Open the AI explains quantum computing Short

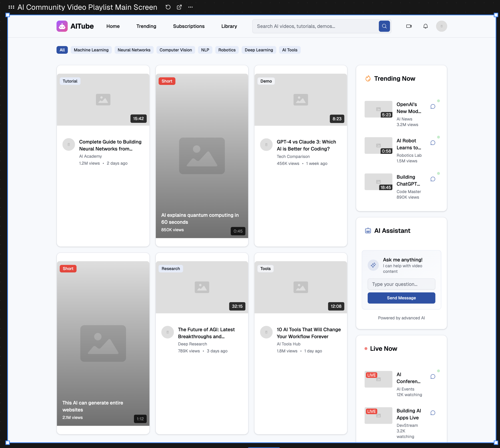click(202, 156)
